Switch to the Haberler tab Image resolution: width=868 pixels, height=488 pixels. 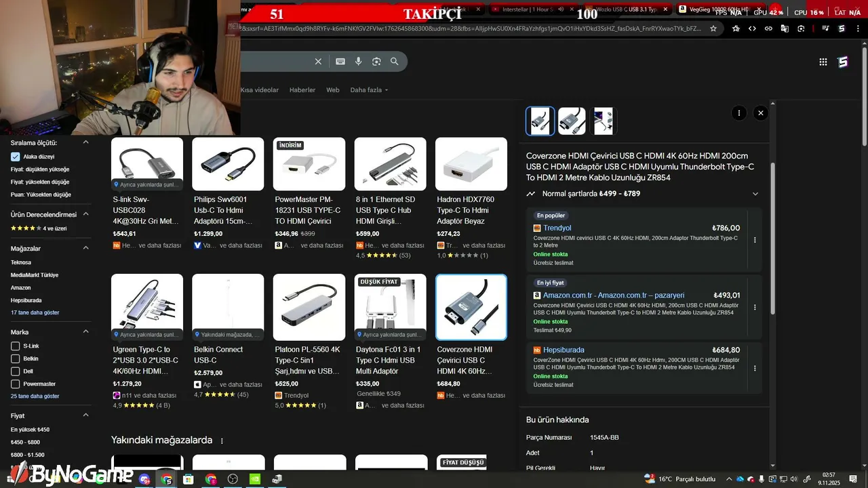[302, 90]
